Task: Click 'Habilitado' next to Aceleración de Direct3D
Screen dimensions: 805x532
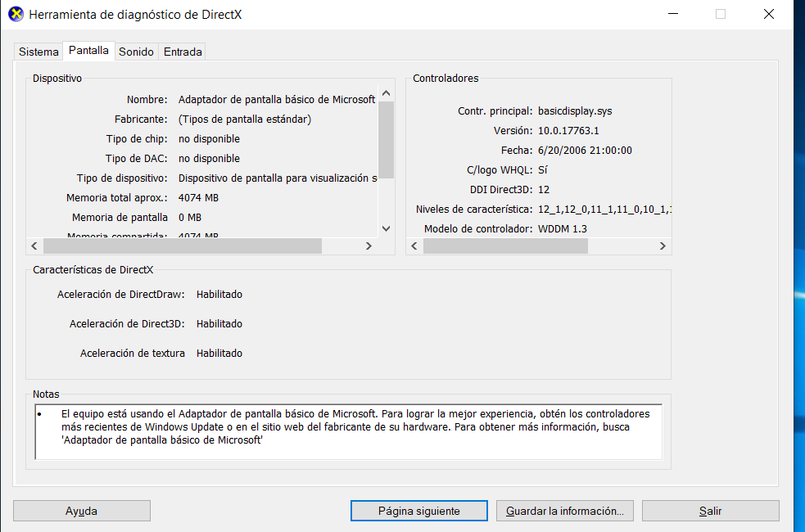Action: [x=219, y=324]
